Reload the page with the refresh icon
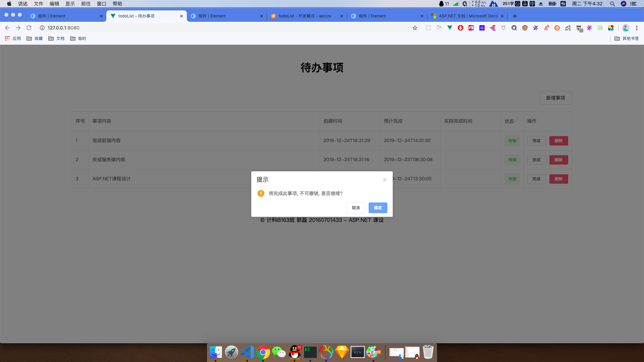Image resolution: width=644 pixels, height=362 pixels. point(29,28)
